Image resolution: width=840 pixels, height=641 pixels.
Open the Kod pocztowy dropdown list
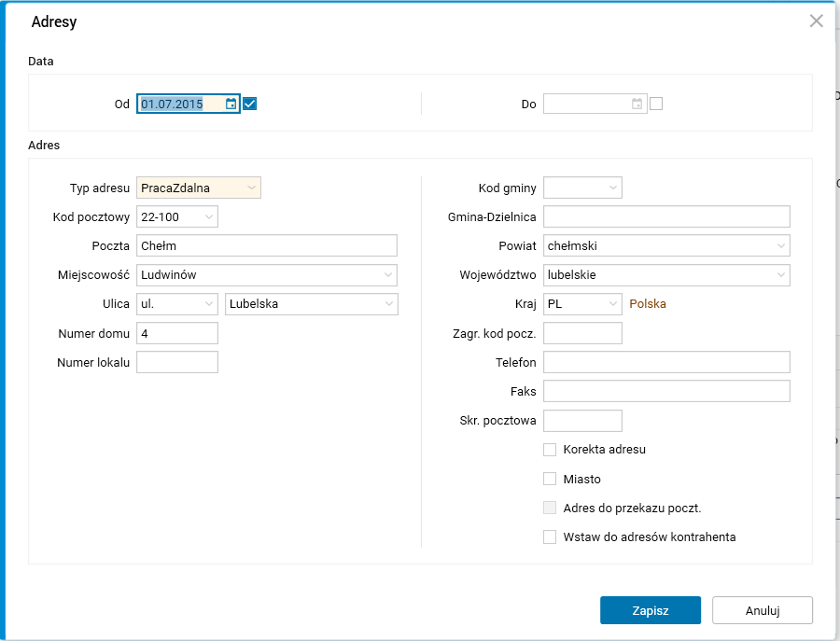208,217
